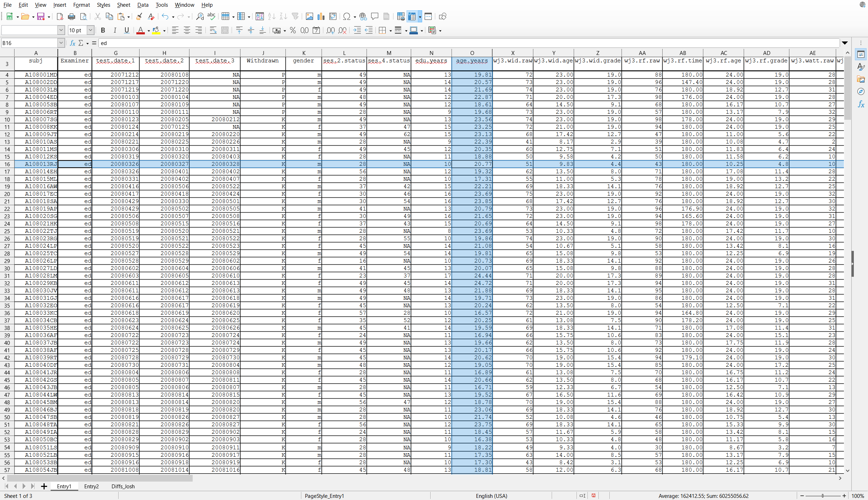Sort the selection ascending
The width and height of the screenshot is (868, 500).
click(271, 16)
